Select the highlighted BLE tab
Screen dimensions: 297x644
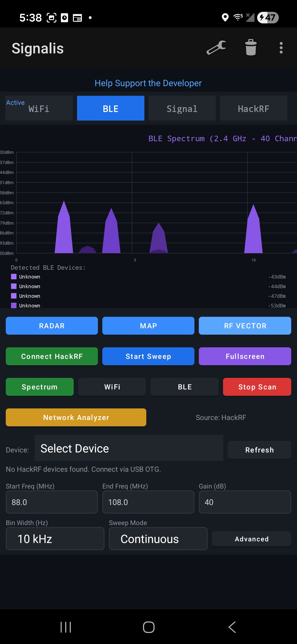pyautogui.click(x=111, y=108)
